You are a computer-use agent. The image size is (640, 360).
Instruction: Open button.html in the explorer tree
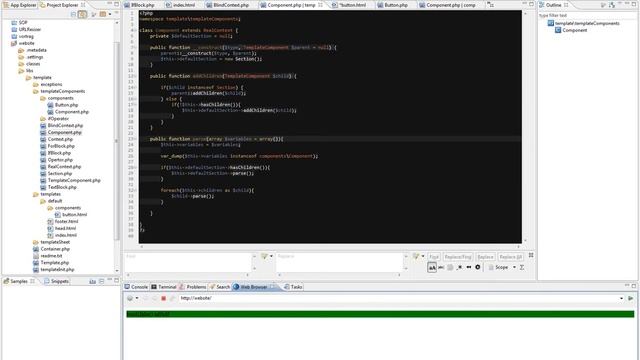coord(71,215)
